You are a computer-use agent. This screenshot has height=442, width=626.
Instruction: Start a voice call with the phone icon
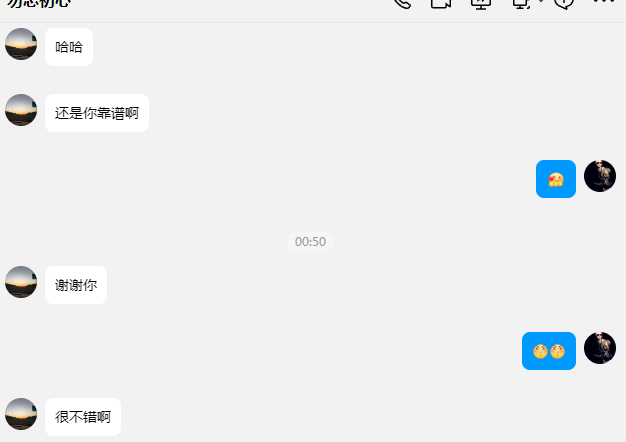(402, 3)
